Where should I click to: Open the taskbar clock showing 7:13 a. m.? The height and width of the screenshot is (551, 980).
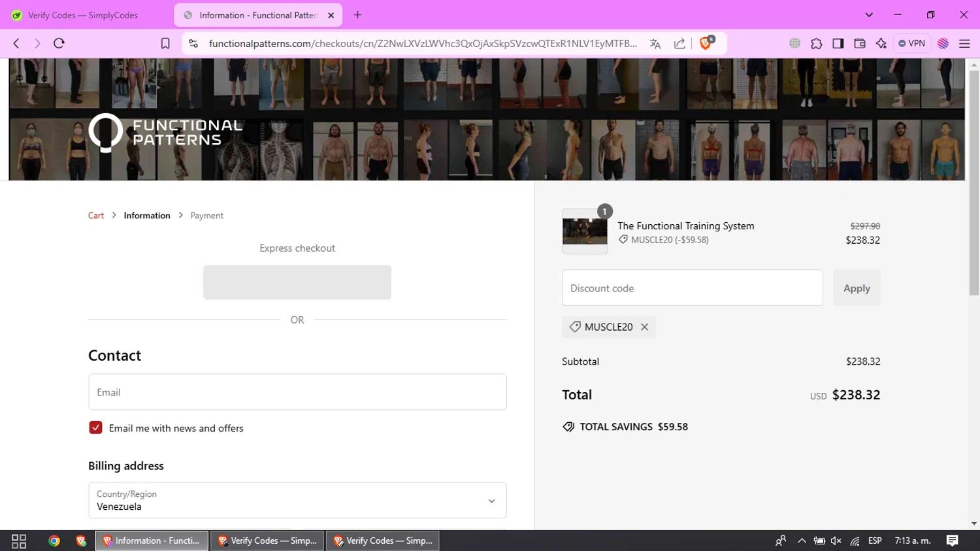click(913, 541)
